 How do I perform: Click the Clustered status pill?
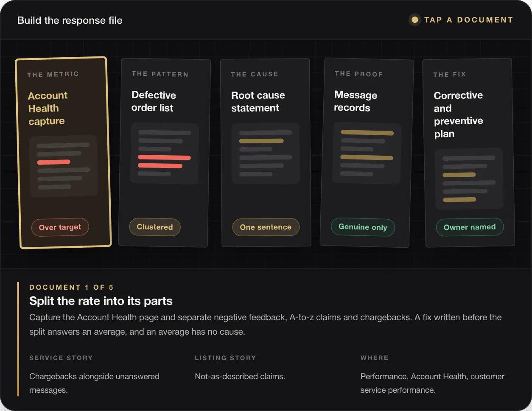point(155,227)
